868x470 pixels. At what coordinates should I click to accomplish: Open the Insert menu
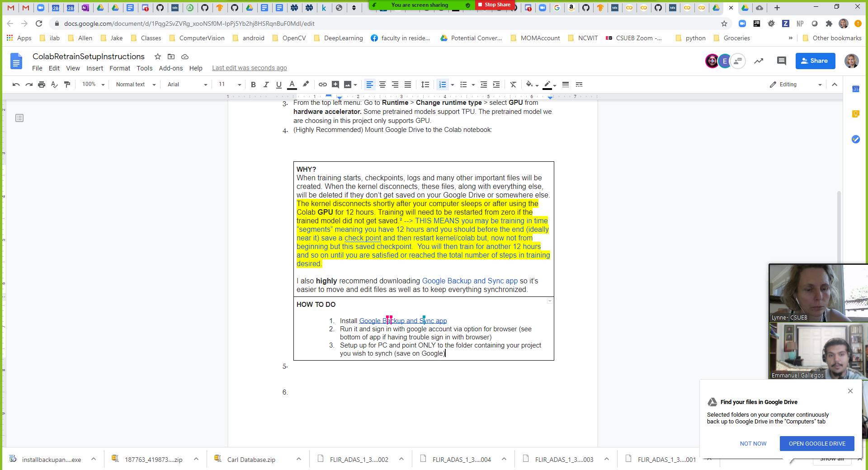[x=94, y=68]
